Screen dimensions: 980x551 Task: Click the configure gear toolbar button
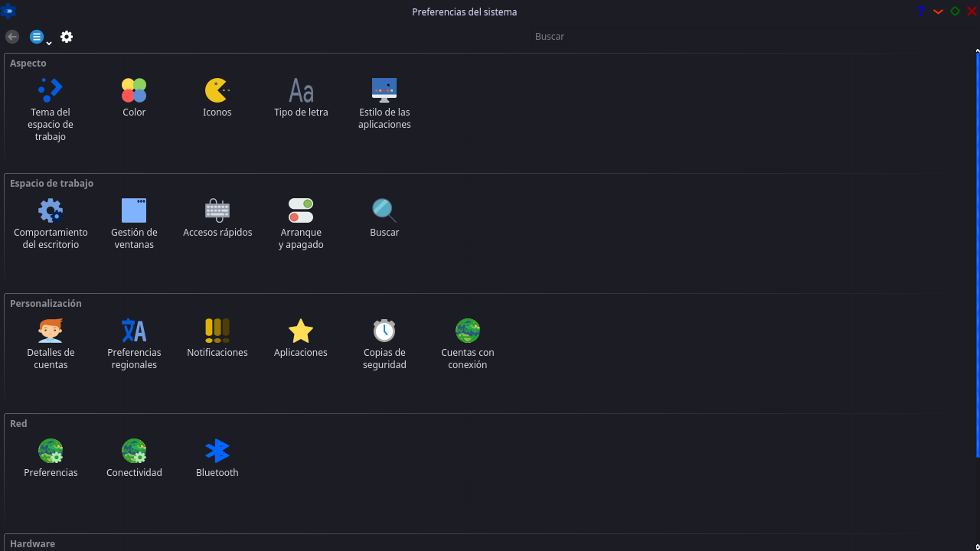tap(67, 37)
